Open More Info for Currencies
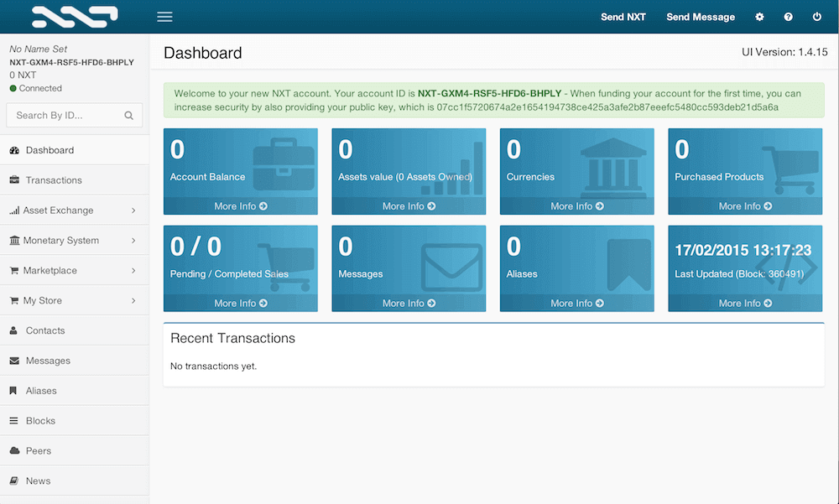Viewport: 839px width, 504px height. tap(577, 206)
